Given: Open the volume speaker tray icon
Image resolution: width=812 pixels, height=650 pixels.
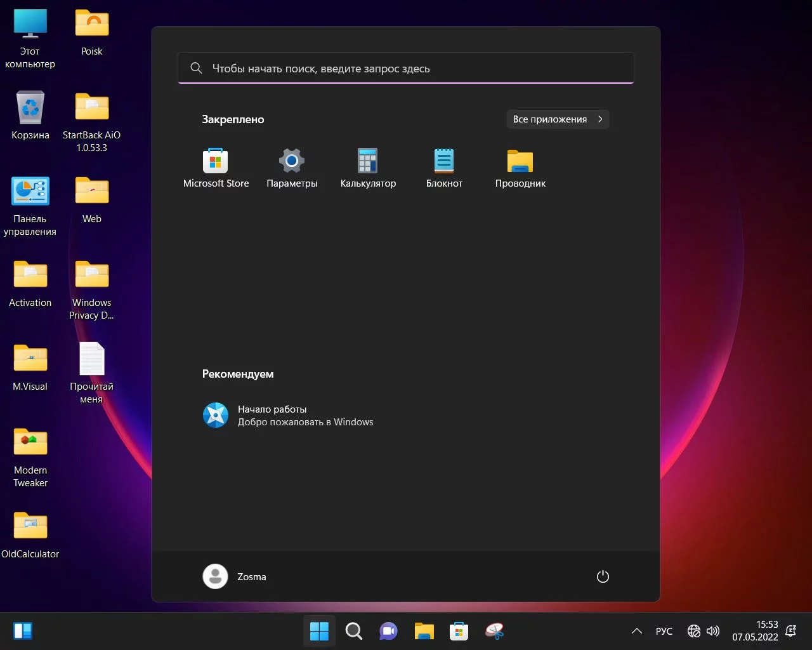Looking at the screenshot, I should (x=713, y=631).
